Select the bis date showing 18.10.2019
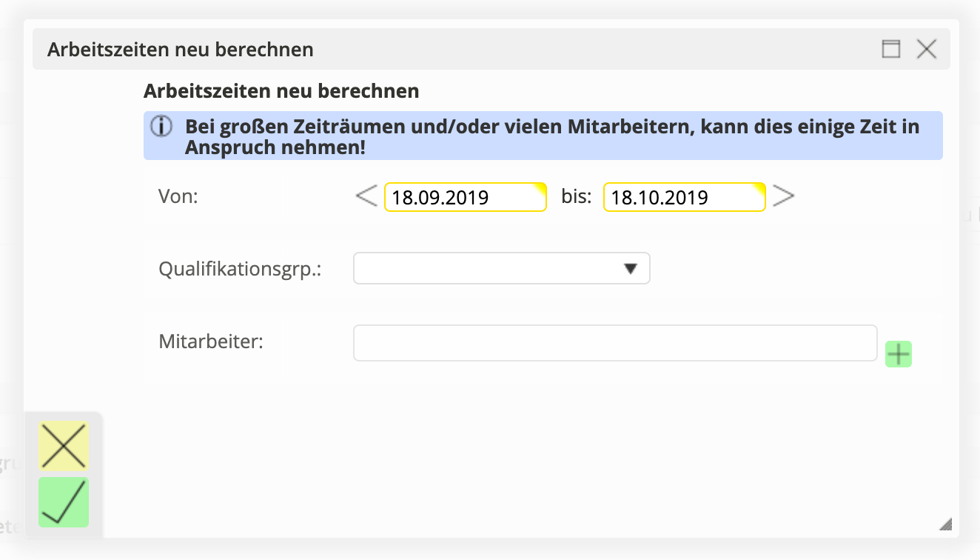This screenshot has width=980, height=560. (x=683, y=196)
